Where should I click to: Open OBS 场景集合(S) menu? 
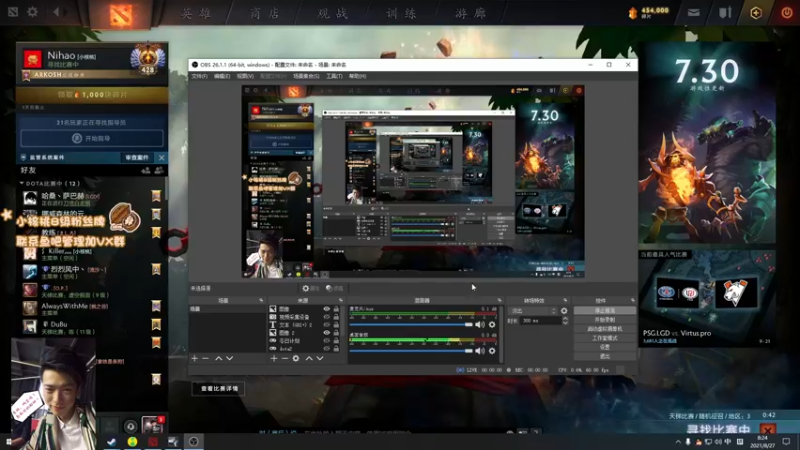click(x=306, y=76)
